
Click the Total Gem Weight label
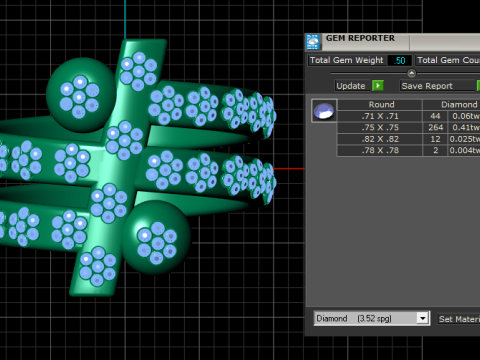(347, 60)
